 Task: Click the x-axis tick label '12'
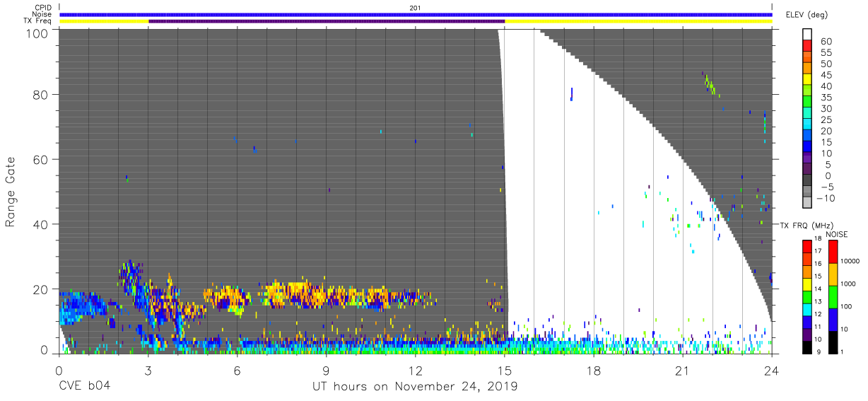[415, 371]
